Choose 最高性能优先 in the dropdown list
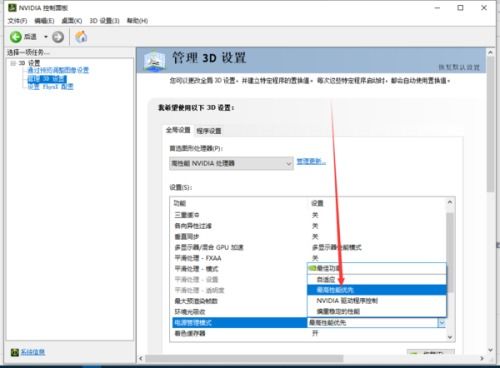 pyautogui.click(x=376, y=290)
